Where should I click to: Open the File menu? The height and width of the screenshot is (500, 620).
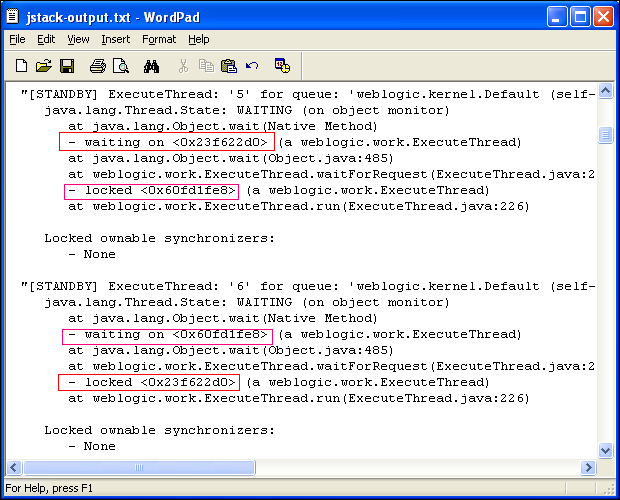[17, 39]
